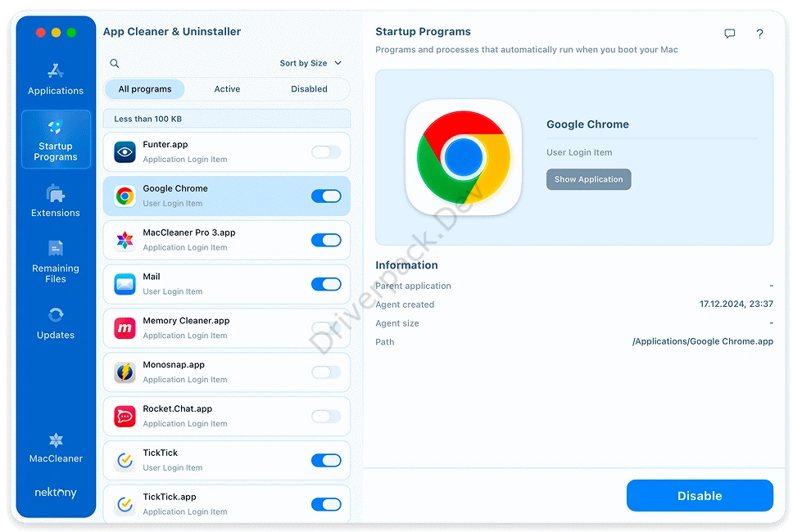Go to Remaining Files section
793x532 pixels.
[56, 262]
